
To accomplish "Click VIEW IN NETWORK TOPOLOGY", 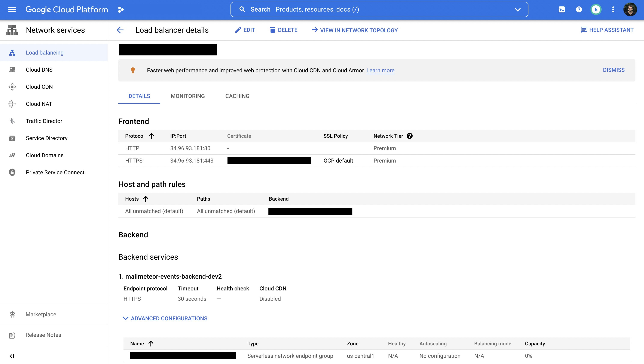I will pyautogui.click(x=354, y=30).
